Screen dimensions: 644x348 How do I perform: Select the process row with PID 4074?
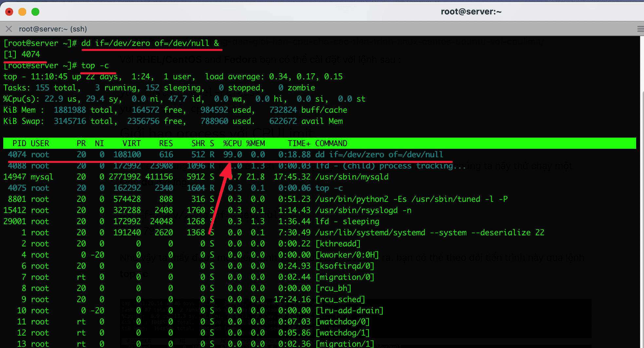[x=131, y=154]
